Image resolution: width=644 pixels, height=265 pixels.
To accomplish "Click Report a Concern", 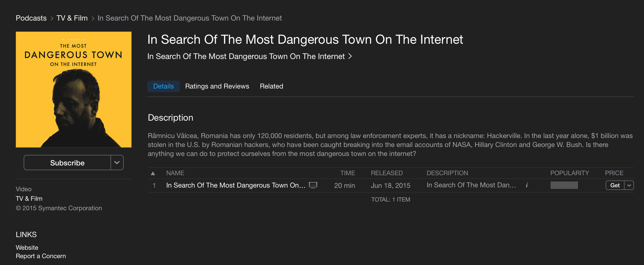I will (x=41, y=256).
